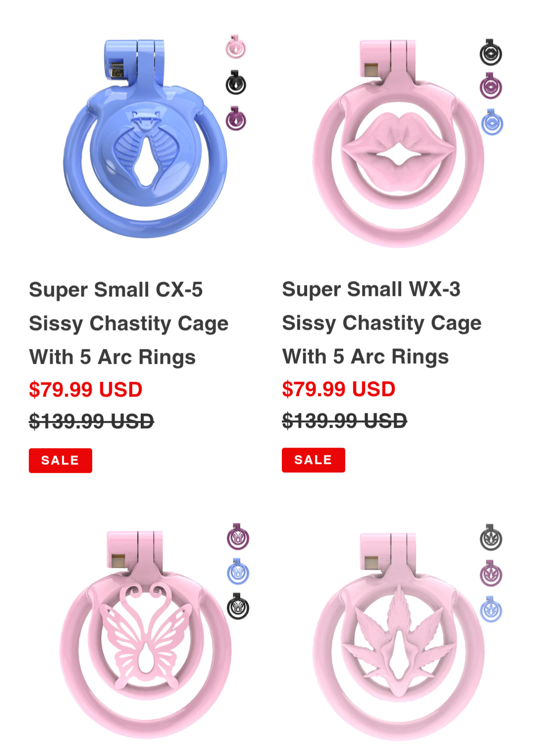Click the SALE badge under WX-3 product

314,460
